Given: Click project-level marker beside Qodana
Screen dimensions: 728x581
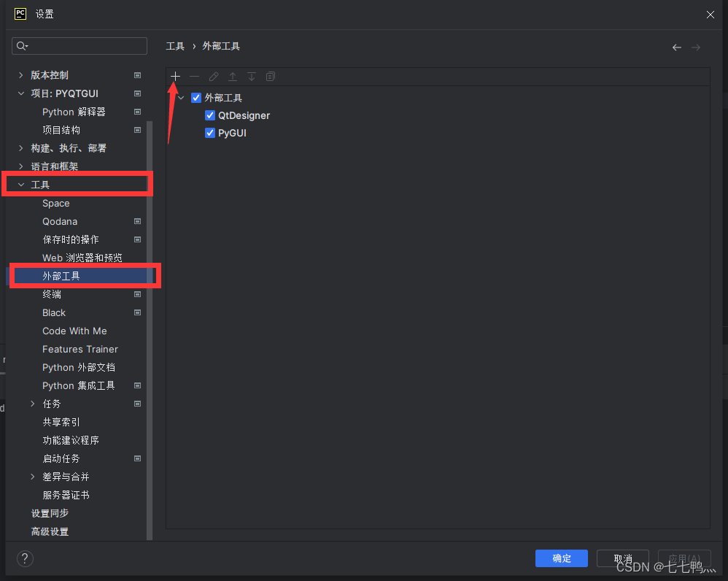Looking at the screenshot, I should tap(137, 222).
